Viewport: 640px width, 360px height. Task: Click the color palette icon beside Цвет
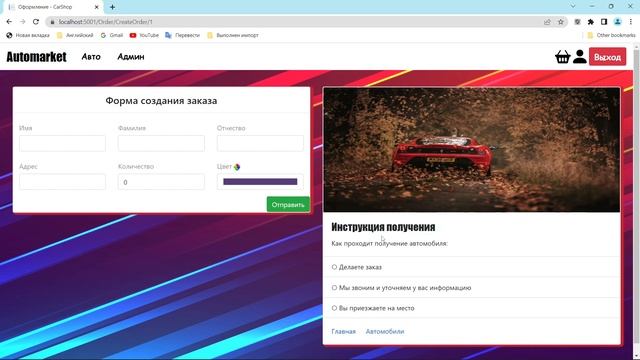pyautogui.click(x=237, y=167)
